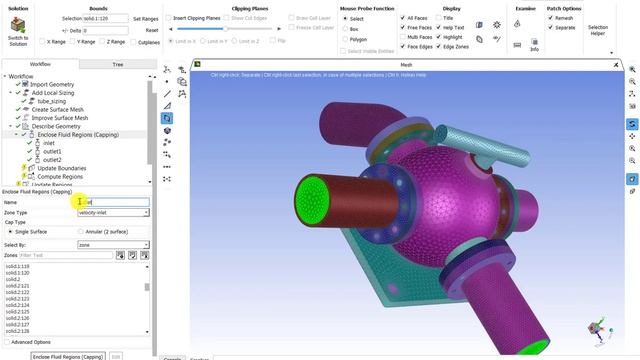Click the first zone list filter icon

120,255
